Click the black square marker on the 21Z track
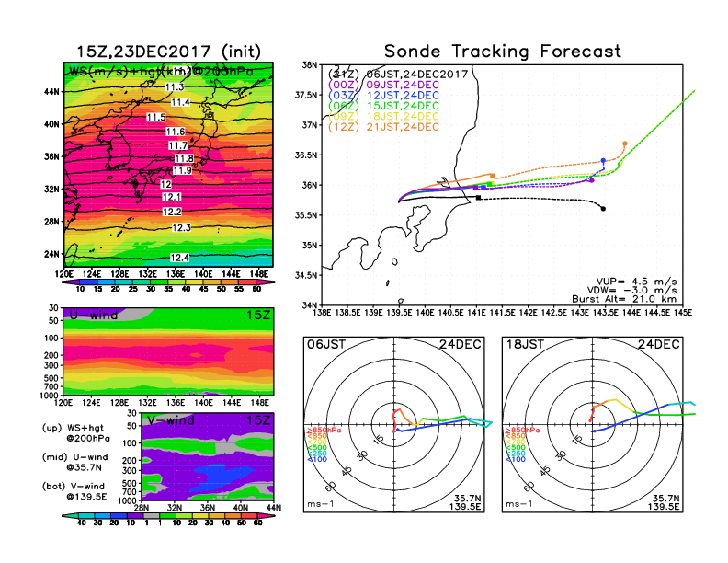Viewport: 728px width, 563px height. [479, 197]
